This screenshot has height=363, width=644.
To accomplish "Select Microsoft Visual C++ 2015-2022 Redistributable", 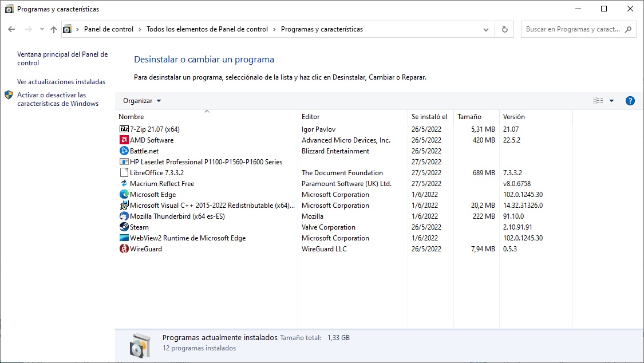I will click(212, 206).
